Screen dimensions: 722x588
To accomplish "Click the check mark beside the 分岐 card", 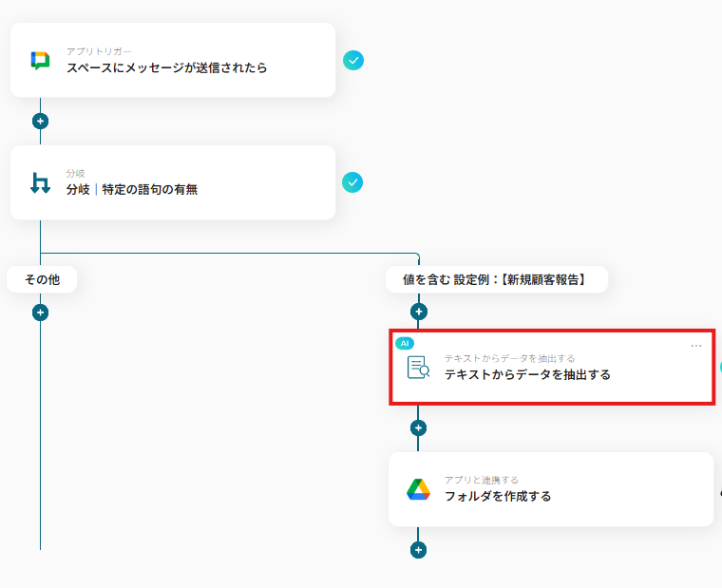I will tap(352, 182).
